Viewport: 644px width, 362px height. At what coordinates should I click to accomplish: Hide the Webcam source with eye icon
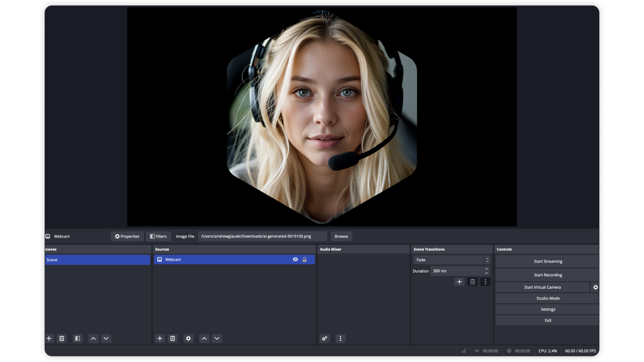point(295,259)
